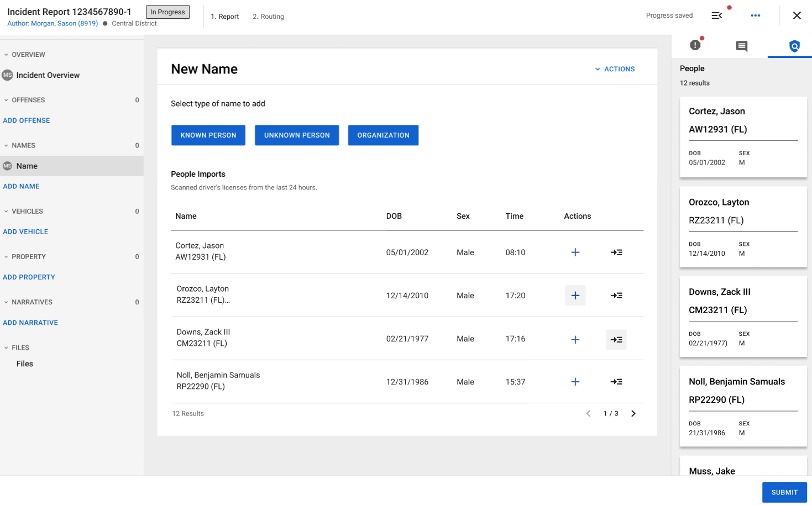
Task: Click the plus icon for Downs, Zack III
Action: 575,340
